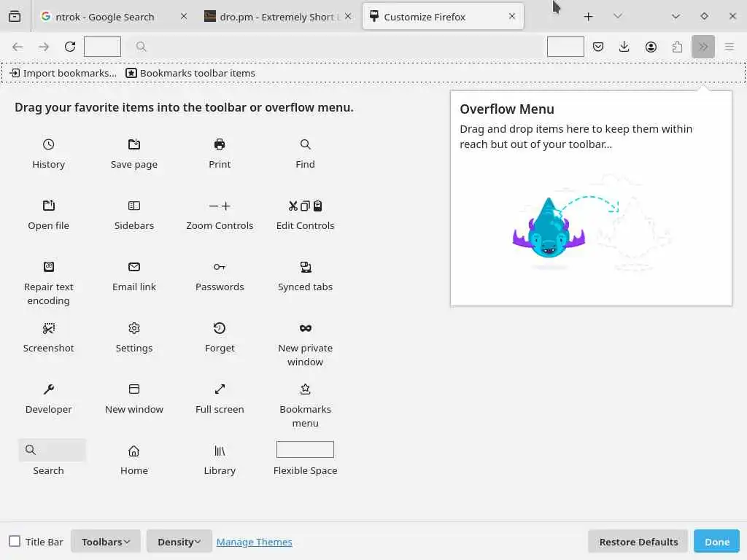Select the Print item icon

[220, 144]
